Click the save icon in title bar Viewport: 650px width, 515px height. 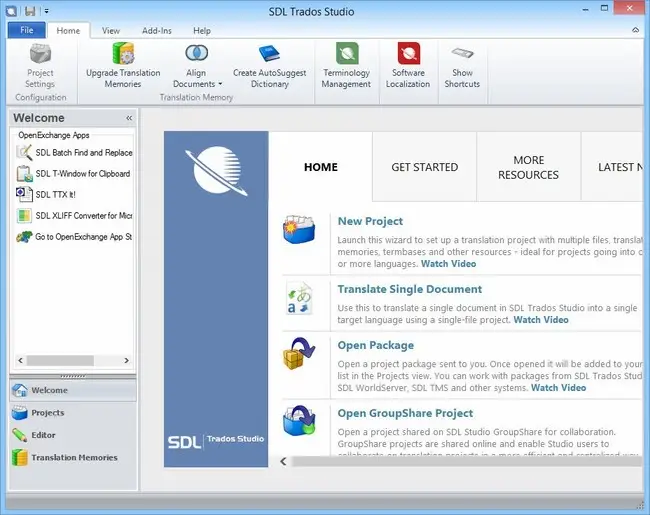(x=30, y=11)
